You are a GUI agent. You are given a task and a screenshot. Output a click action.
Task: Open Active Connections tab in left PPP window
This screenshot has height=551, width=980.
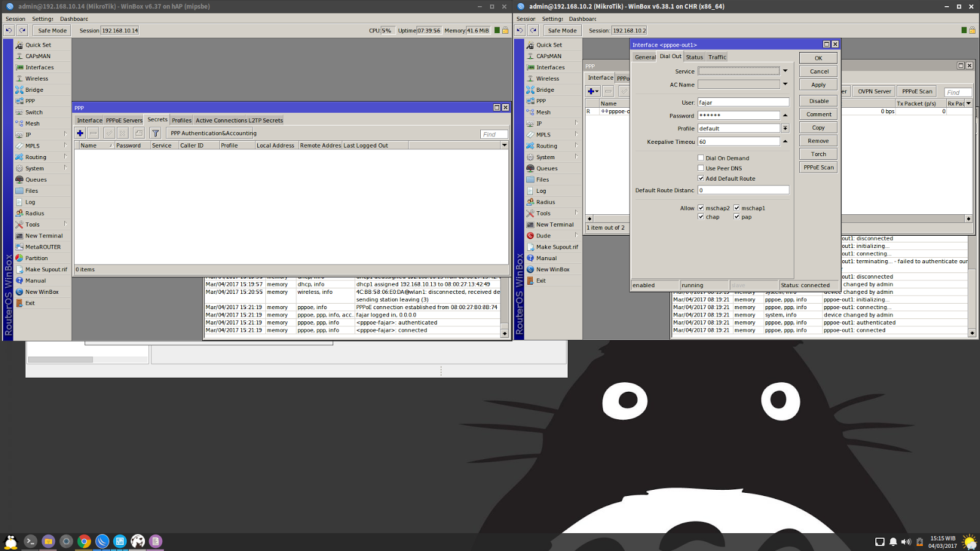(221, 121)
